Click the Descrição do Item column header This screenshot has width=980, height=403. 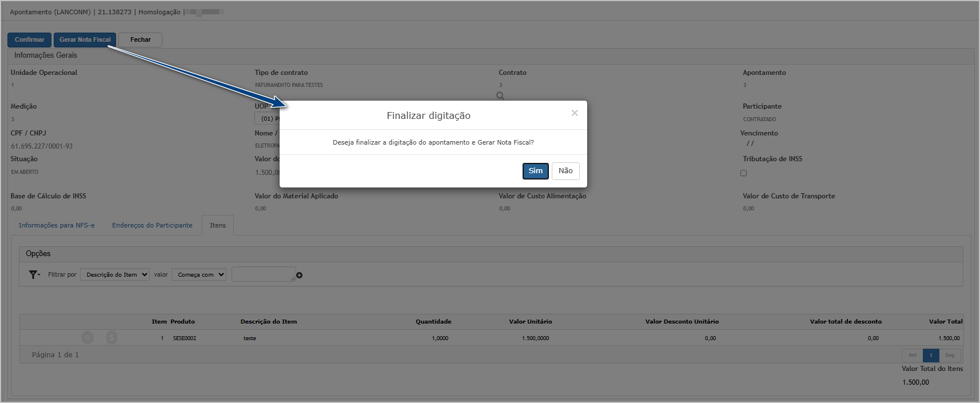pyautogui.click(x=269, y=322)
